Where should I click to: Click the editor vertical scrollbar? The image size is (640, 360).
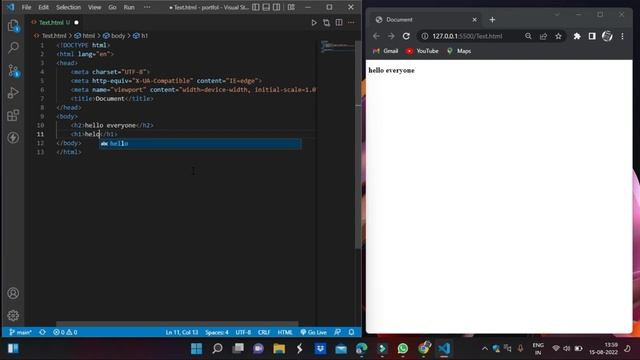coord(358,144)
